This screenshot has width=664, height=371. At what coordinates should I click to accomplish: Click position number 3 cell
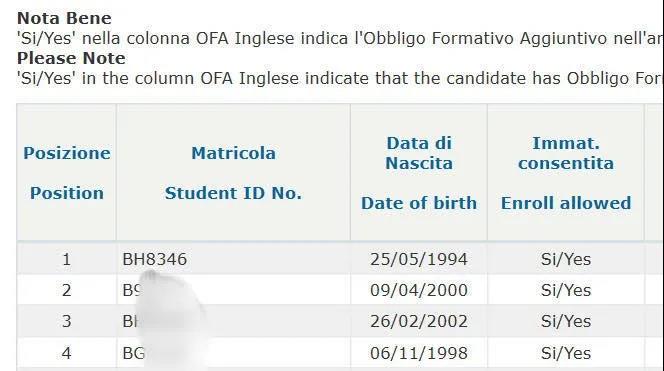[x=66, y=321]
